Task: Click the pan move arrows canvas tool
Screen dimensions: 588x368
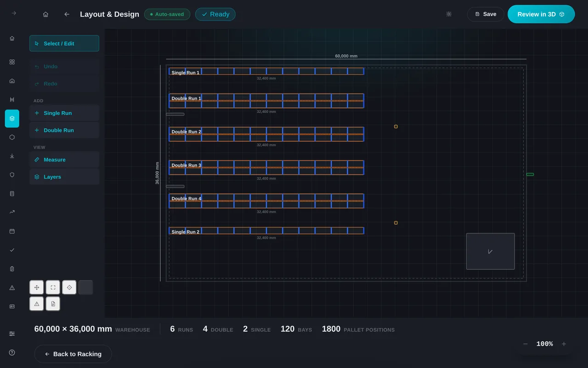Action: (37, 287)
